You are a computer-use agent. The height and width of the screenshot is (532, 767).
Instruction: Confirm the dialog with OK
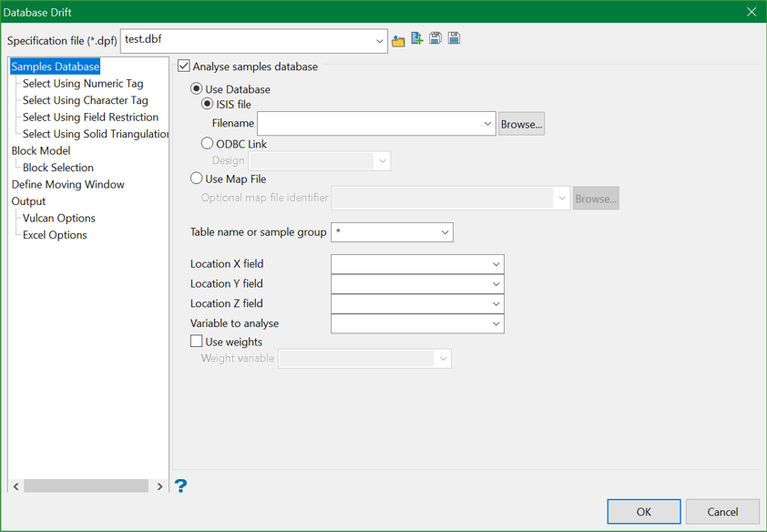[643, 512]
